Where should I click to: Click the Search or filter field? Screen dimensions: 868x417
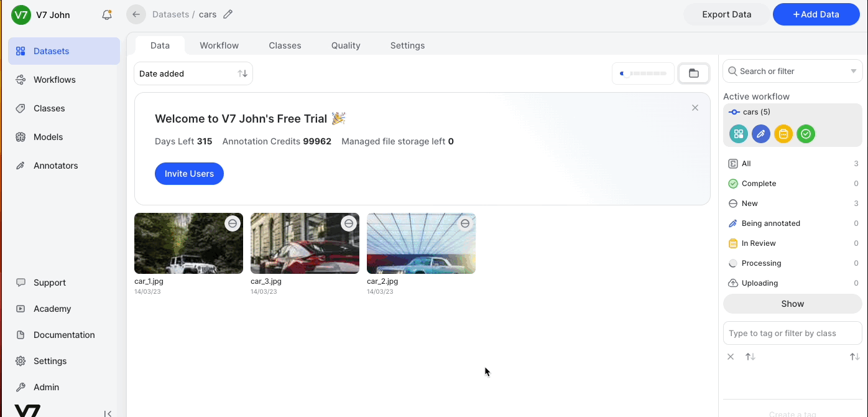click(x=793, y=71)
